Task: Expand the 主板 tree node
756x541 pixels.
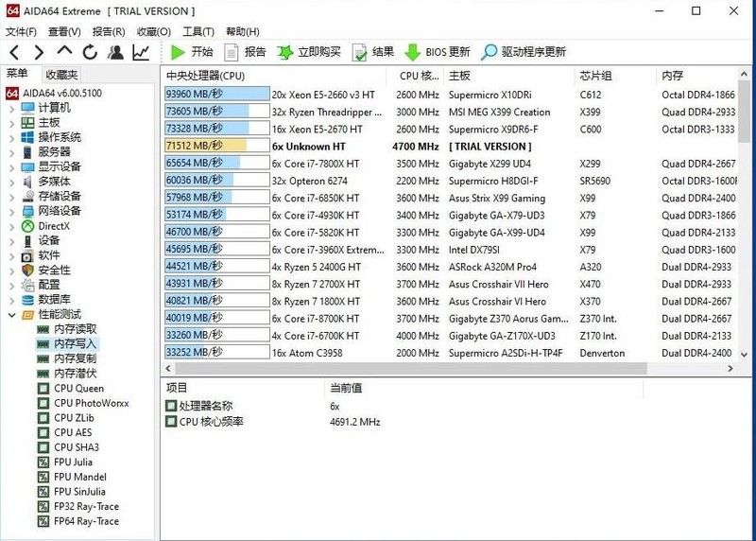Action: click(12, 124)
